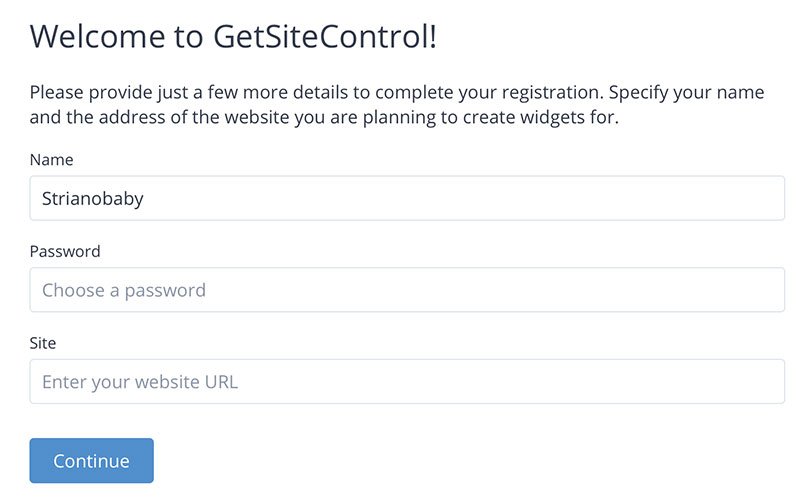
Task: Click the Choose a password placeholder
Action: pos(124,290)
